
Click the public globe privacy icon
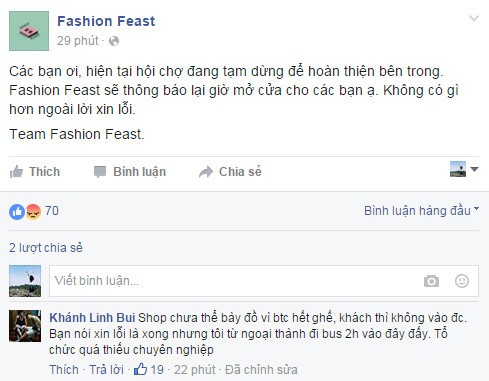point(114,41)
